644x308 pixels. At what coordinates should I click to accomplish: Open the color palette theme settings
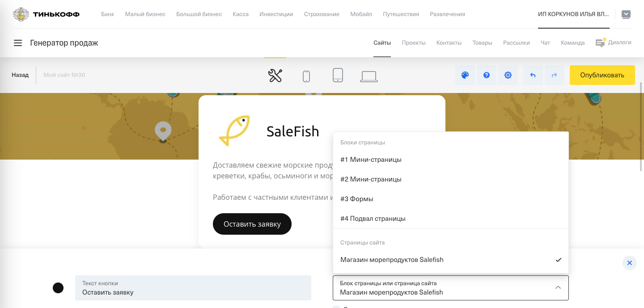(465, 75)
